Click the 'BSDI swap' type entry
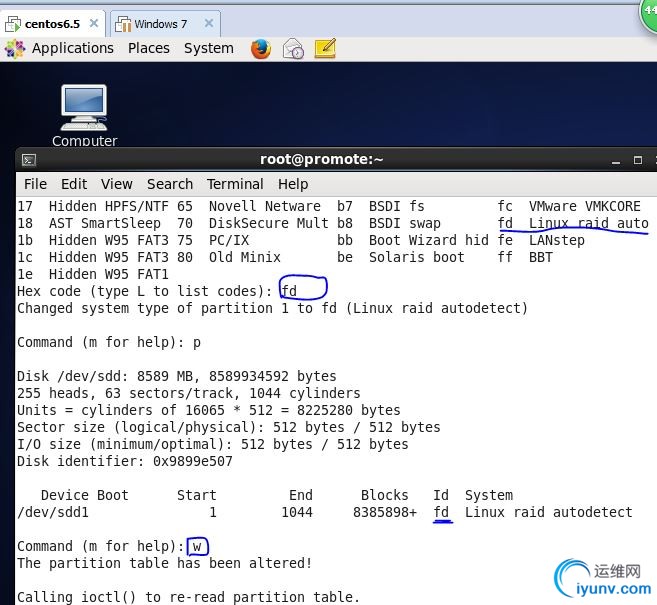Screen dimensions: 657x605 pos(404,223)
